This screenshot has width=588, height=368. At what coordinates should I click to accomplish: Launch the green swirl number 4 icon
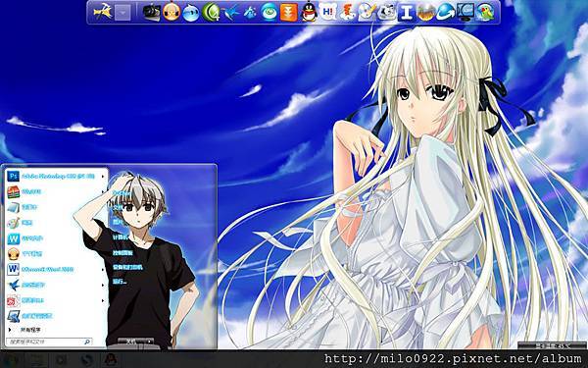(211, 13)
